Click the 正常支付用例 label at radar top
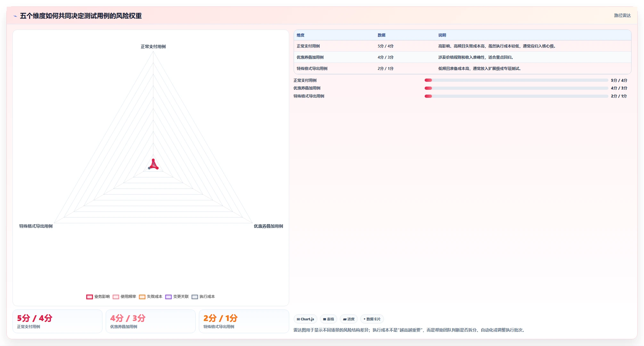 click(x=153, y=46)
